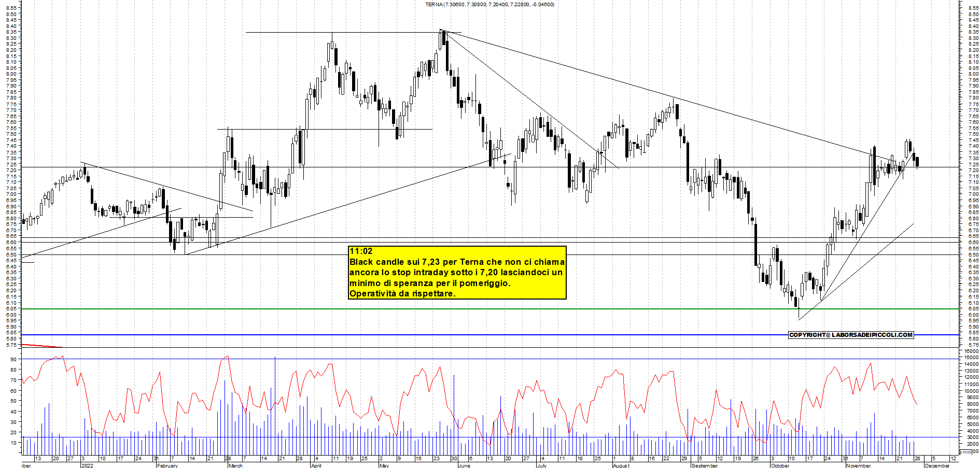980x468 pixels.
Task: Click the May month label
Action: [384, 465]
